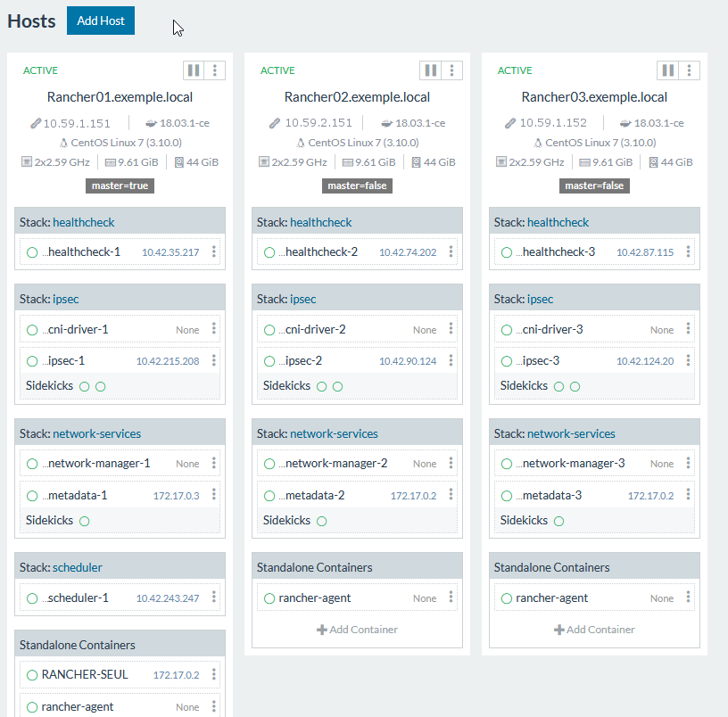Open healthcheck stack link on Rancher01

(84, 222)
